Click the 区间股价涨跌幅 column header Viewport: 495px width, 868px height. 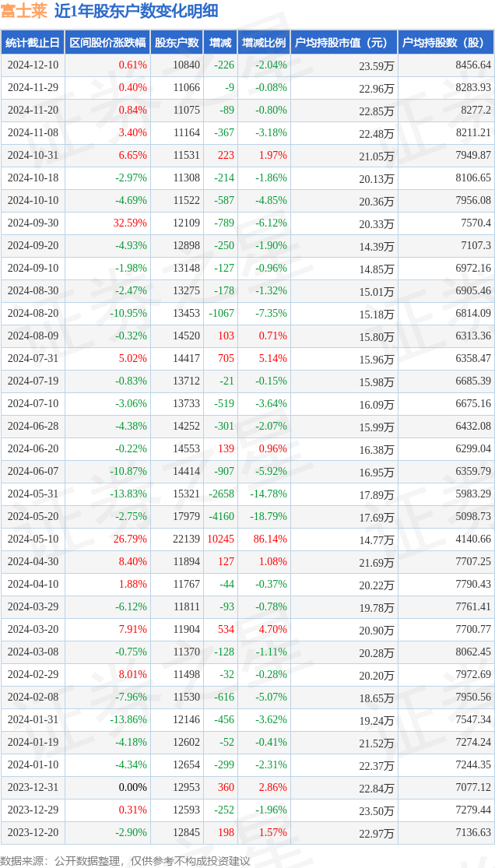(x=107, y=42)
